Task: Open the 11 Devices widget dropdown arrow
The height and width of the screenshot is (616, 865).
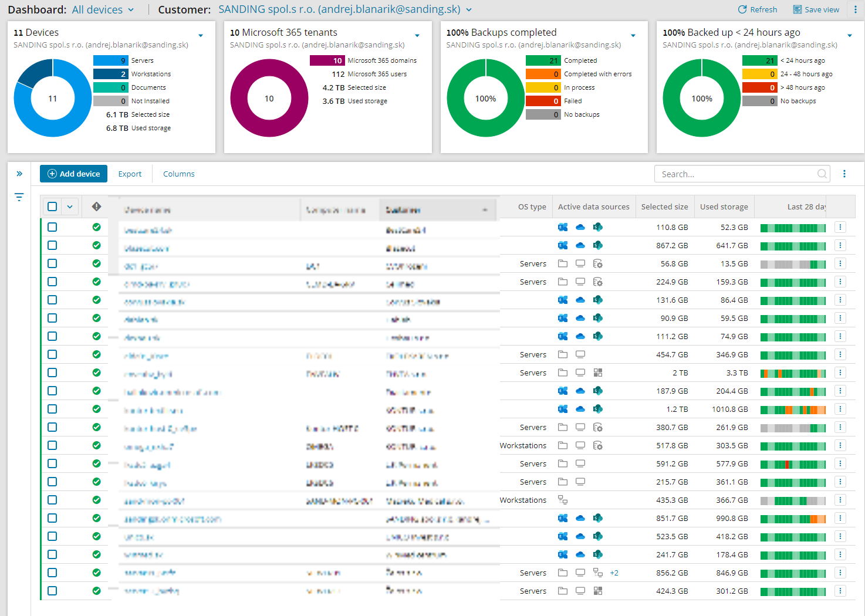Action: coord(201,36)
